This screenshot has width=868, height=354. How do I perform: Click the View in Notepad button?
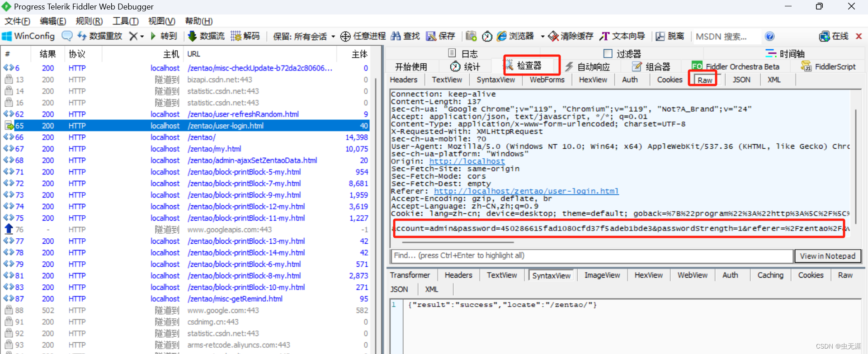tap(828, 256)
